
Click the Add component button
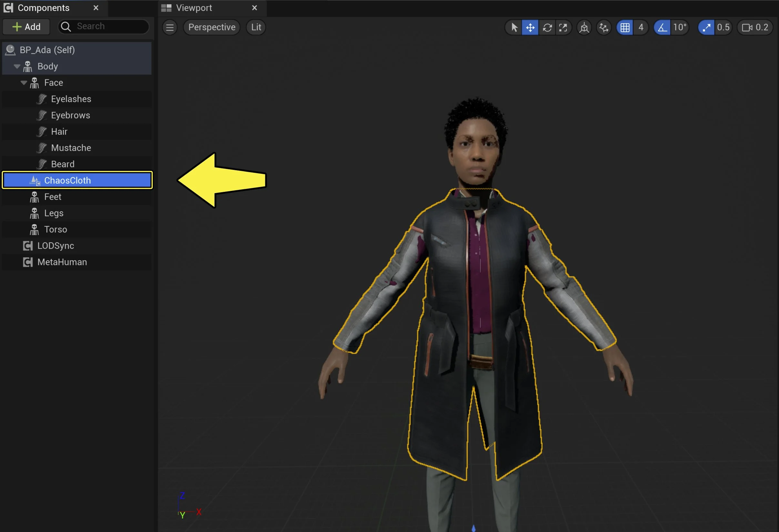26,27
